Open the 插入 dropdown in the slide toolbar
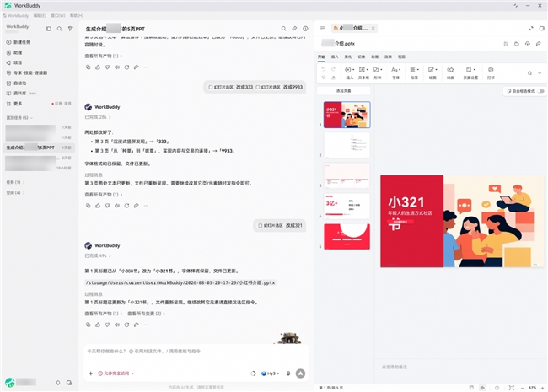Screen dimensions: 548x392 [350, 73]
